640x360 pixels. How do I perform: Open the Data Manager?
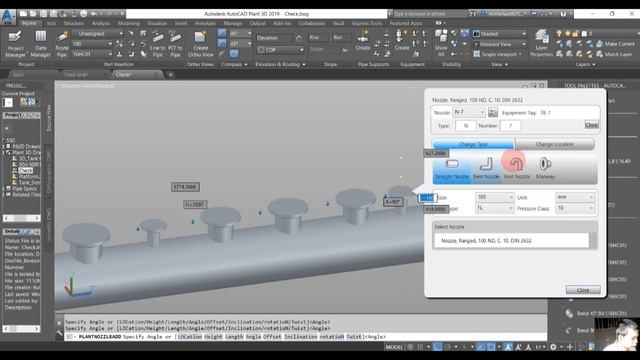pos(40,44)
